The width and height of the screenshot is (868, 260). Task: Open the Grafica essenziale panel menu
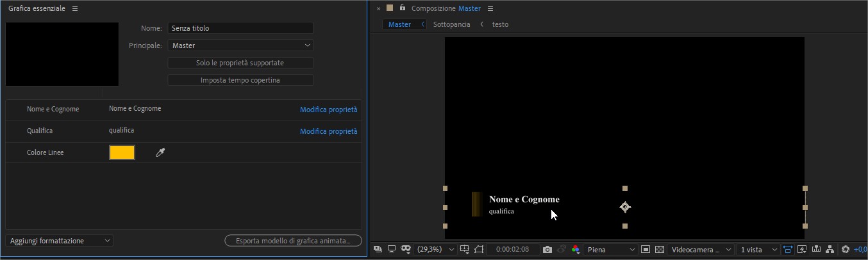(75, 8)
